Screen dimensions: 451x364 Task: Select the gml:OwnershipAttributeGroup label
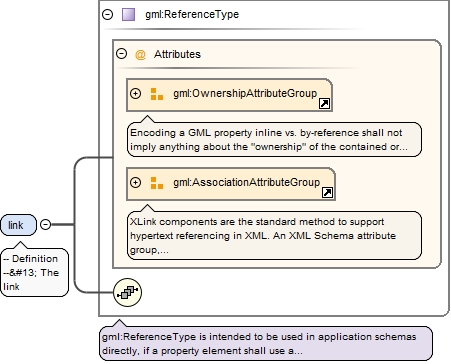tap(245, 93)
